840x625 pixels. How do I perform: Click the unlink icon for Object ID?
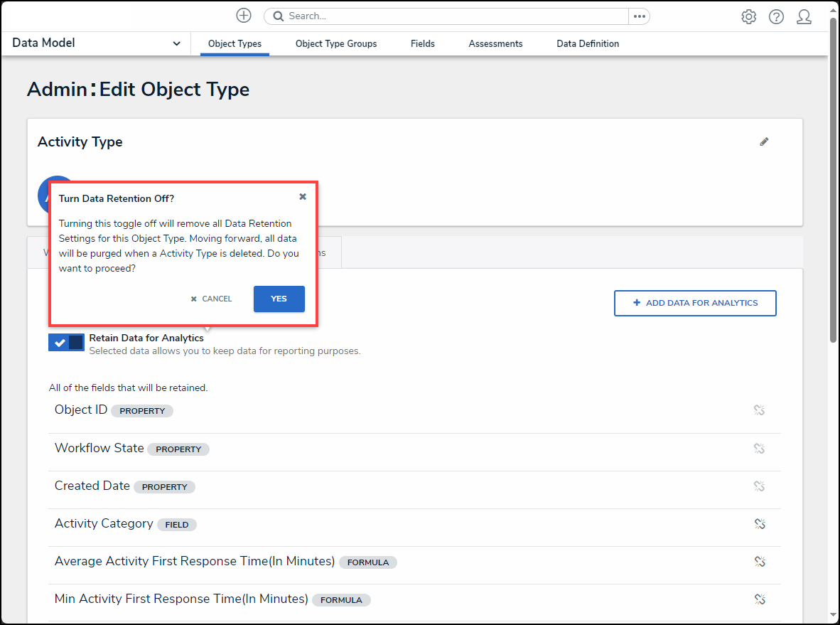coord(759,410)
